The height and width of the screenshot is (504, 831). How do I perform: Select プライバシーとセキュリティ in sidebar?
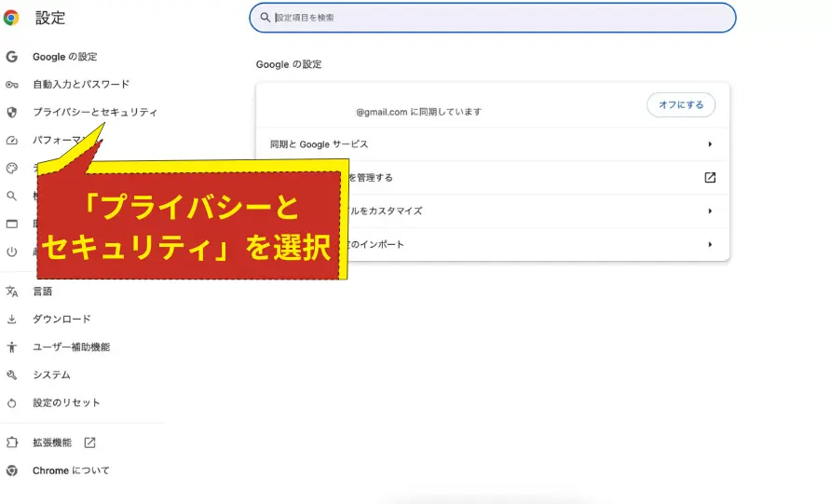coord(95,113)
